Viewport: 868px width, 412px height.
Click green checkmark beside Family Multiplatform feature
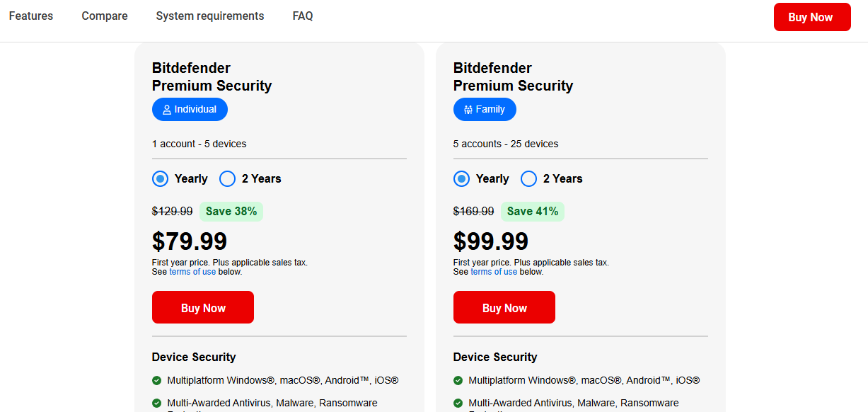458,380
